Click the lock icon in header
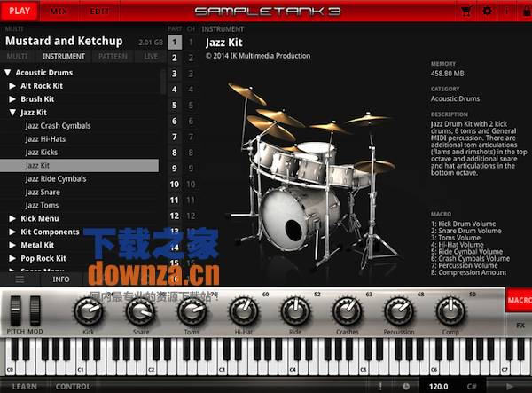Image resolution: width=532 pixels, height=393 pixels. tap(527, 12)
